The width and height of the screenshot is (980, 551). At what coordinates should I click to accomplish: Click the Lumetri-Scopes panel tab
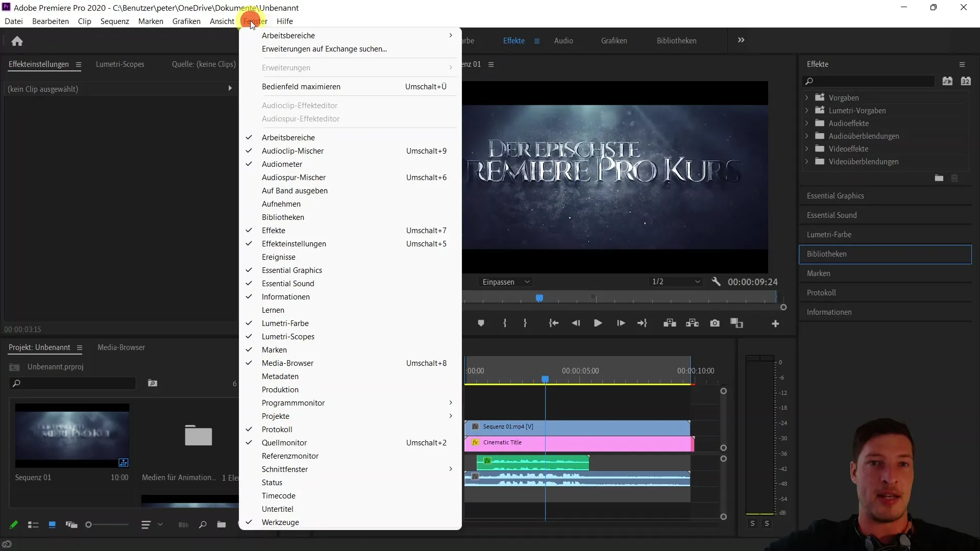[x=120, y=64]
